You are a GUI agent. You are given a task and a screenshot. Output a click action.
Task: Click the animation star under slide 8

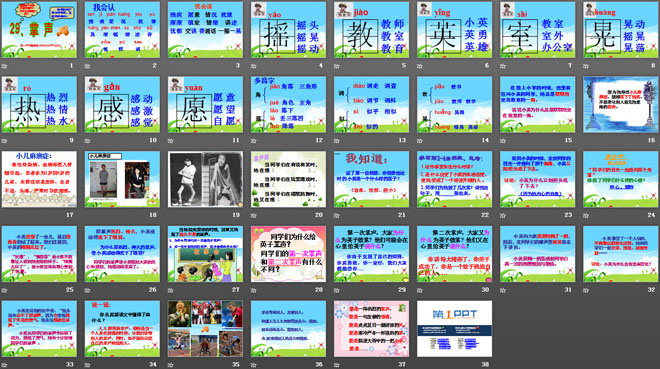(x=586, y=66)
